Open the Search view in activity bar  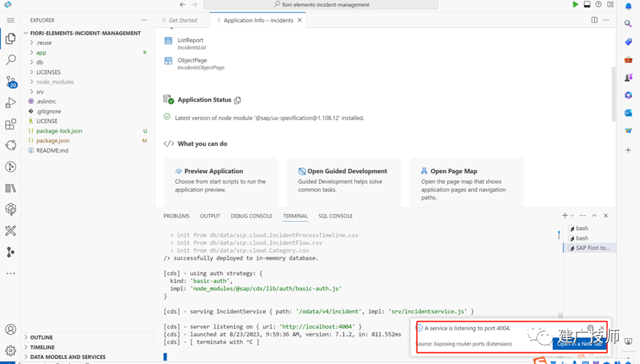pyautogui.click(x=10, y=60)
